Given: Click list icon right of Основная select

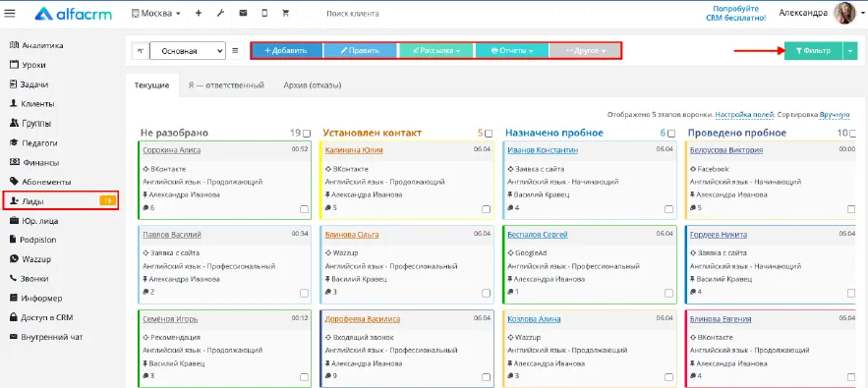Looking at the screenshot, I should click(x=235, y=50).
